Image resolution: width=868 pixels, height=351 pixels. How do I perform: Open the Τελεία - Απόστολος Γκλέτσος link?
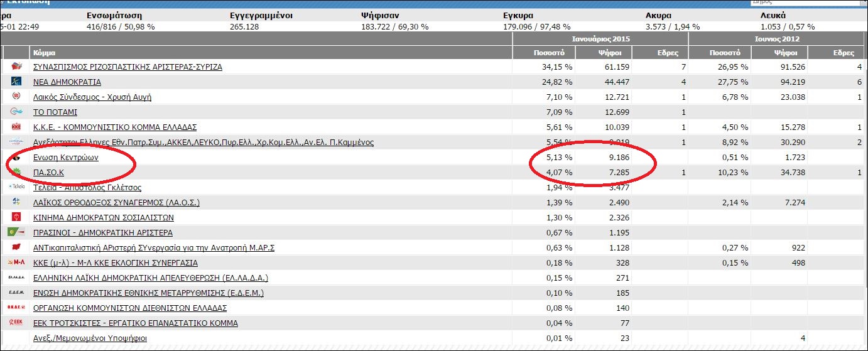[87, 187]
